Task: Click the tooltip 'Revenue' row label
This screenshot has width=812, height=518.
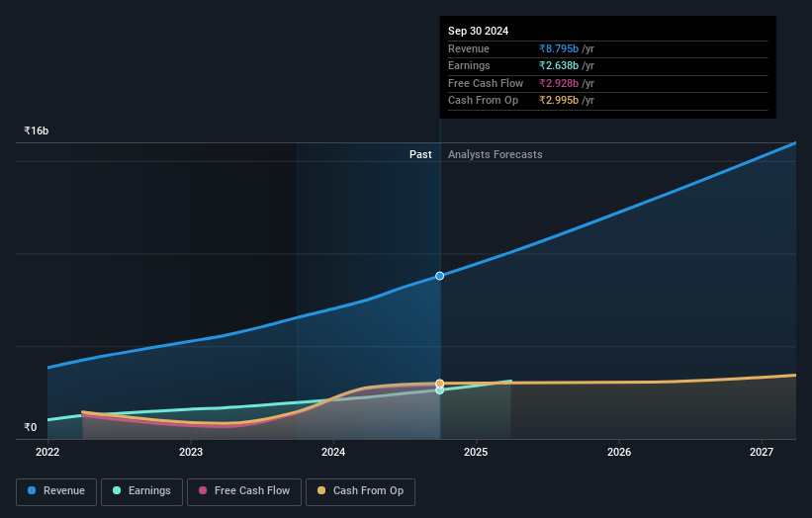Action: coord(469,48)
